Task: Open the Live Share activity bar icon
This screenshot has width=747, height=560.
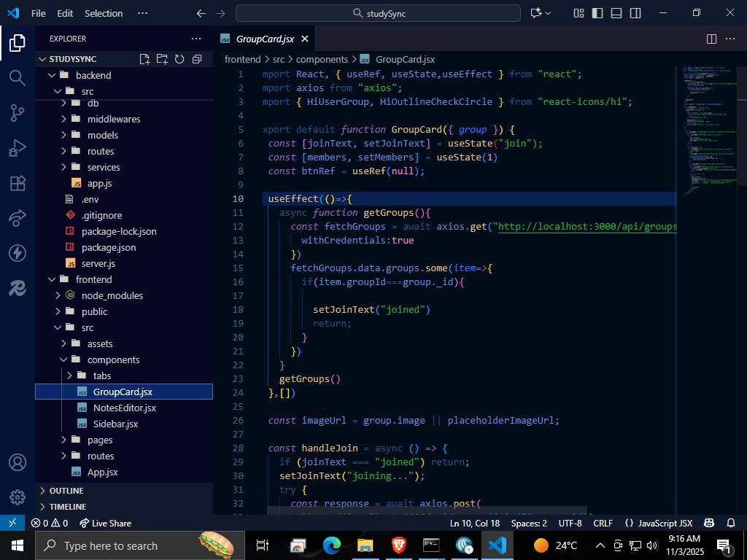Action: pos(18,218)
